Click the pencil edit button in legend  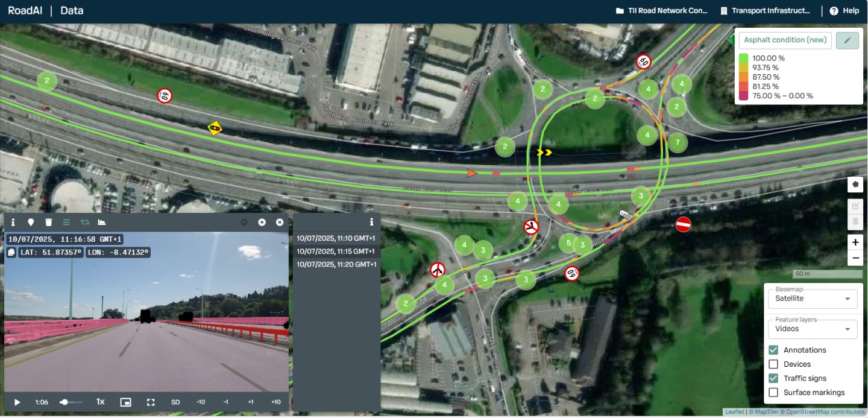[x=848, y=40]
